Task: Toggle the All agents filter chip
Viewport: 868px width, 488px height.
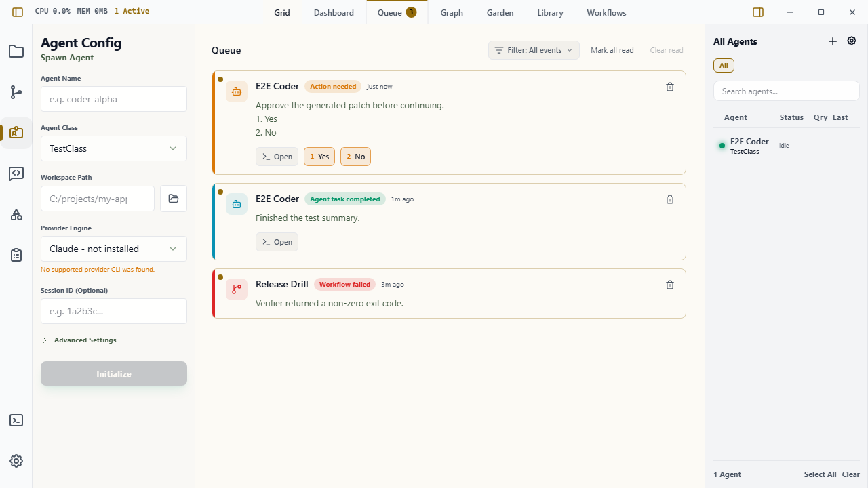Action: 724,66
